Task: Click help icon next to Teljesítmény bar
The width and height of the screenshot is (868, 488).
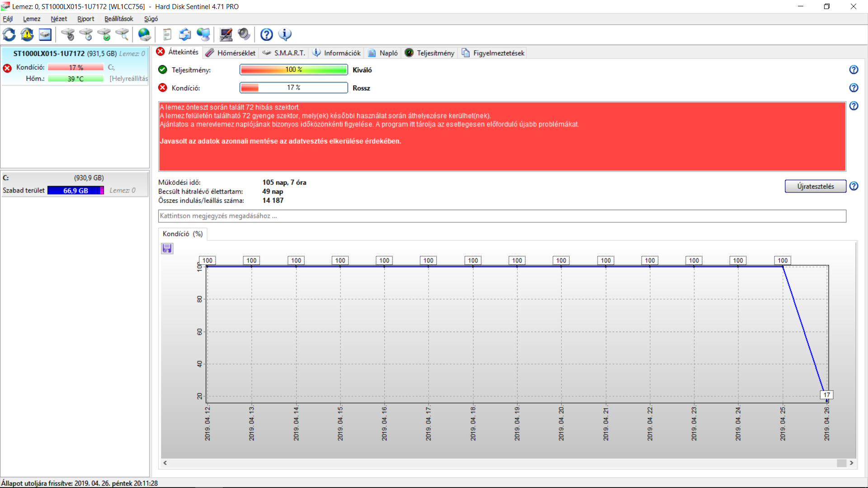Action: click(854, 70)
